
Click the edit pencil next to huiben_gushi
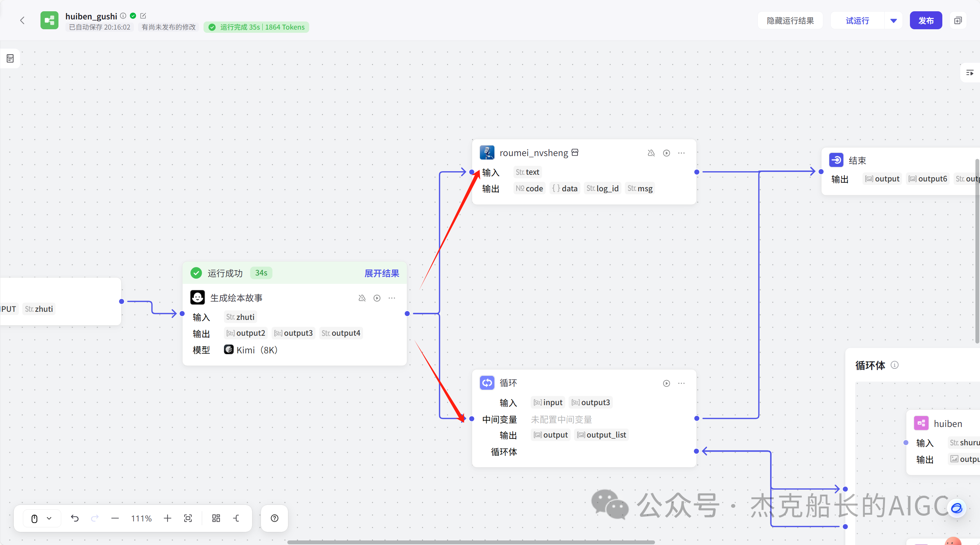pyautogui.click(x=143, y=16)
